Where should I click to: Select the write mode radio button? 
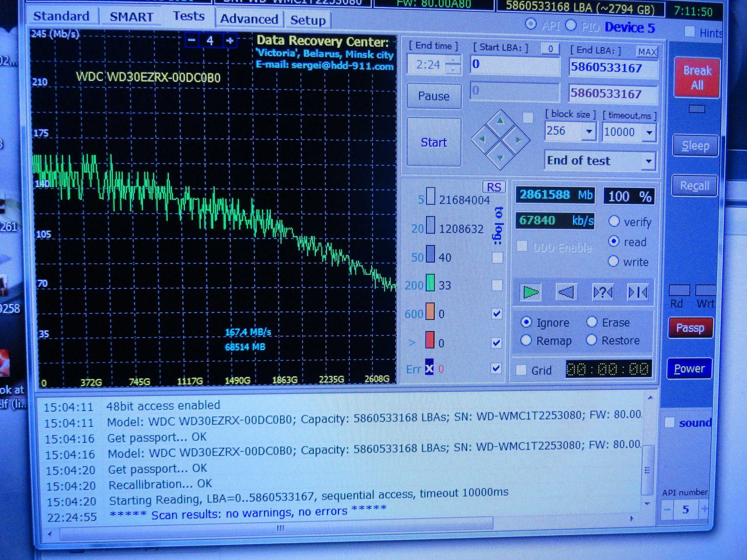[613, 261]
